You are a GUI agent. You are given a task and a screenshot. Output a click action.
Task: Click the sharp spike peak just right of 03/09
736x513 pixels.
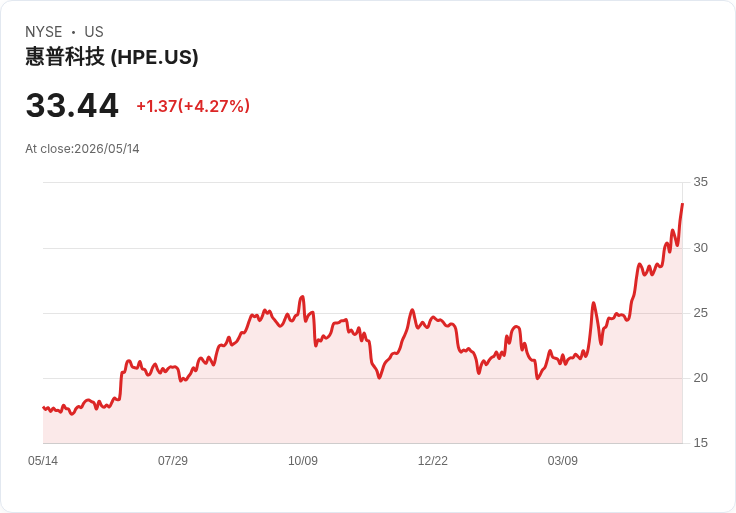click(593, 303)
